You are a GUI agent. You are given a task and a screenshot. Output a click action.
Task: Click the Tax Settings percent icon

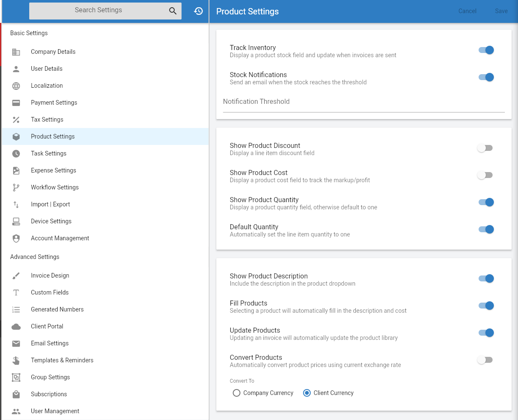coord(16,120)
